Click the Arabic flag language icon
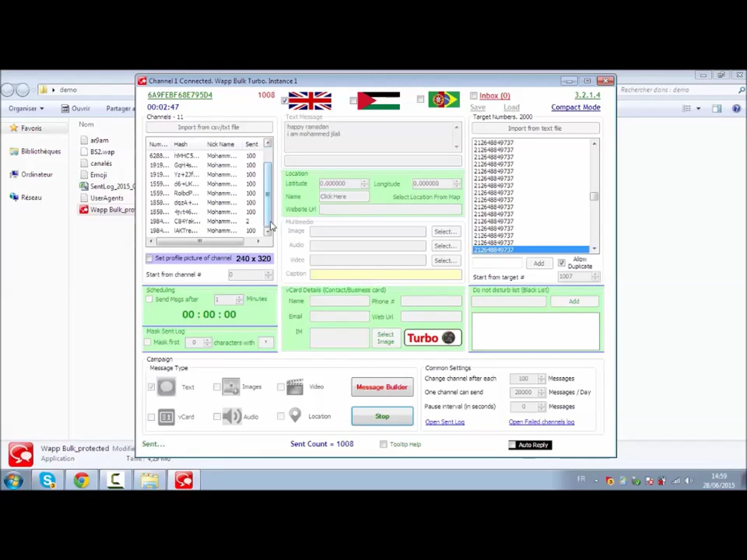Screen dimensions: 747x560 (x=378, y=100)
